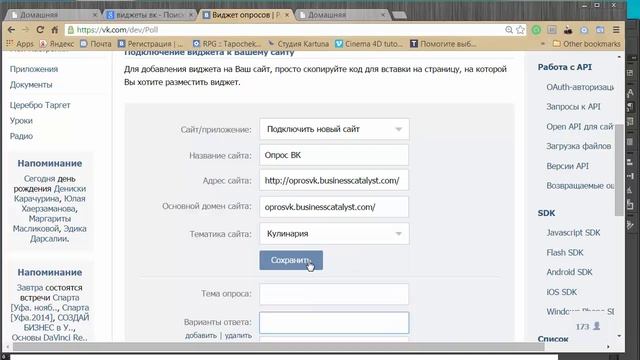Open Flash SDK link
640x360 pixels.
coord(565,253)
